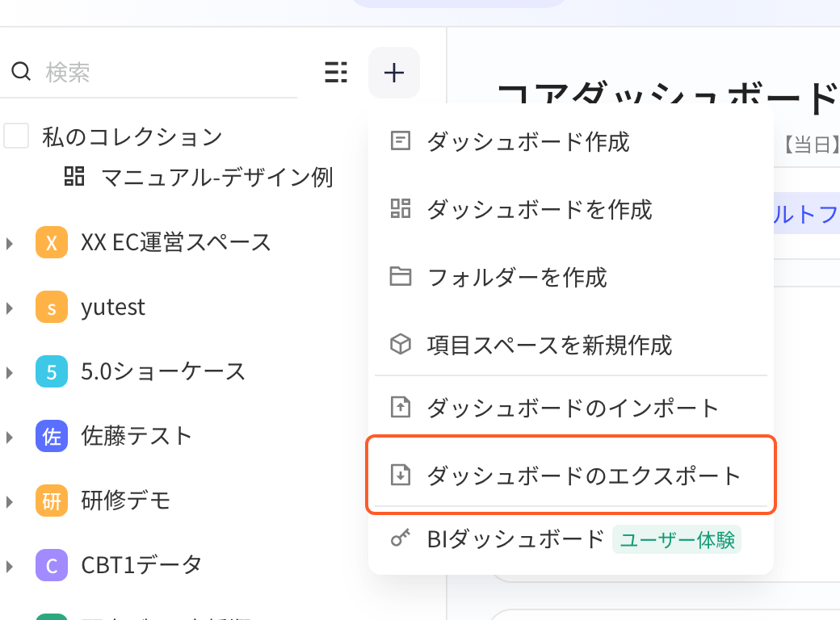
Task: Toggle the list view icon beside search
Action: pos(336,72)
